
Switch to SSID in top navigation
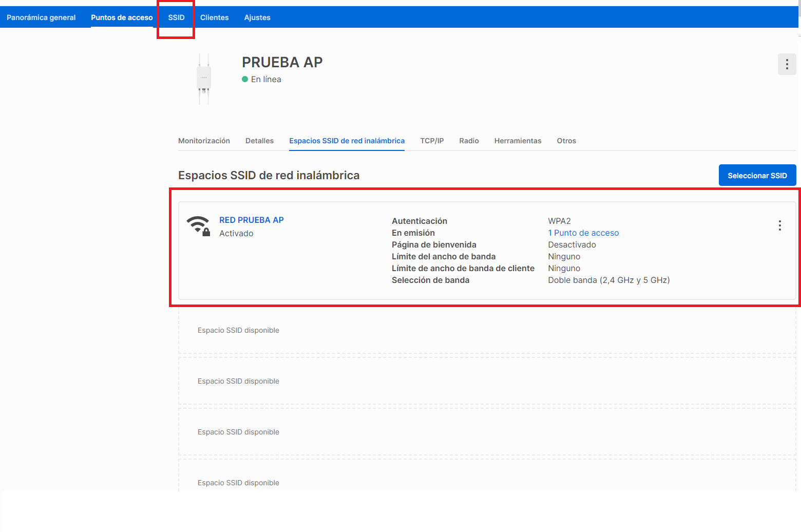point(176,17)
